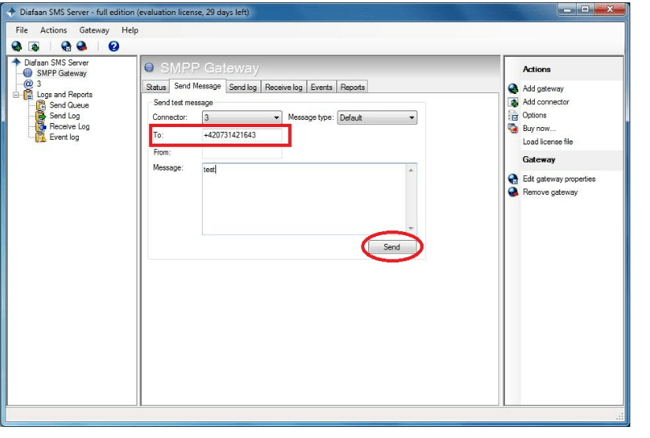
Task: Click Edit gateway properties icon in Gateway section
Action: click(513, 179)
